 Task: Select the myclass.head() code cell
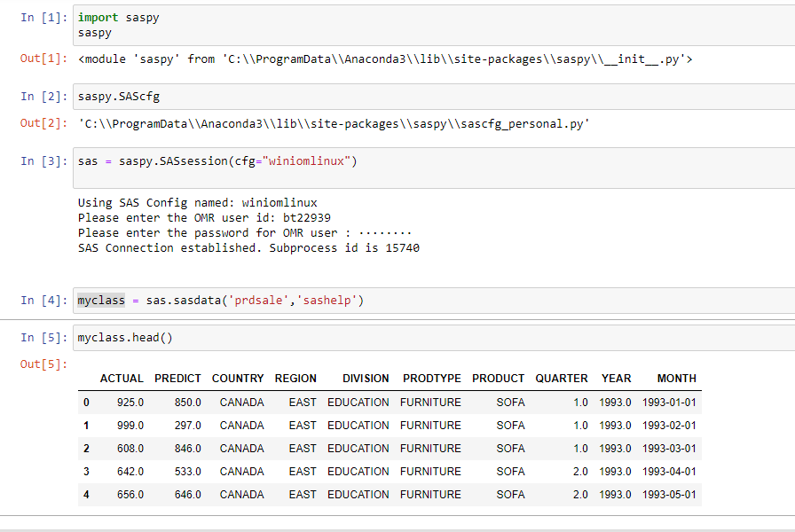point(426,338)
